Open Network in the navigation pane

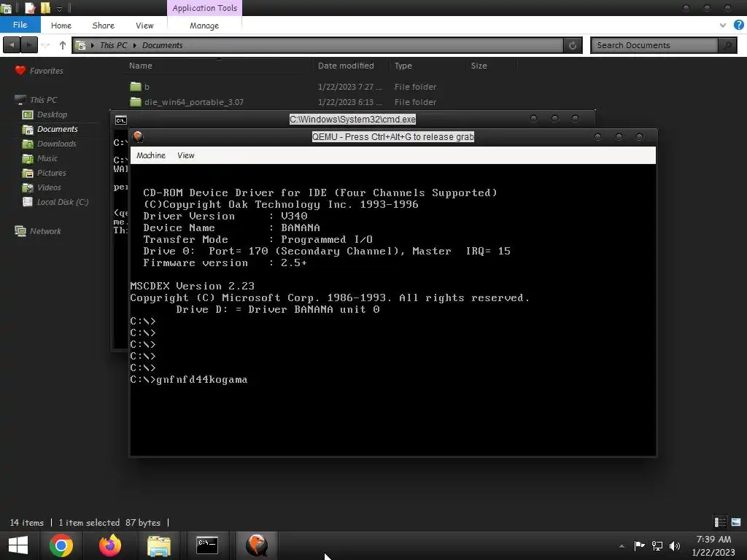pos(38,231)
